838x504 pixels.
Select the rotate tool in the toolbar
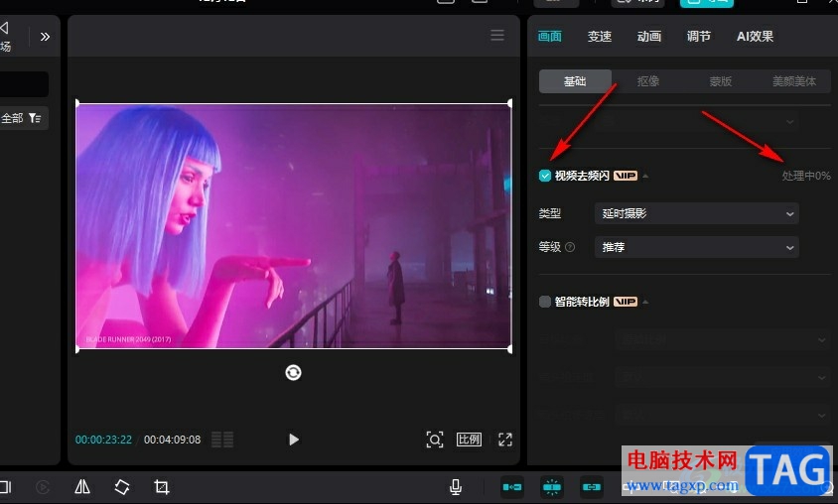pyautogui.click(x=122, y=486)
